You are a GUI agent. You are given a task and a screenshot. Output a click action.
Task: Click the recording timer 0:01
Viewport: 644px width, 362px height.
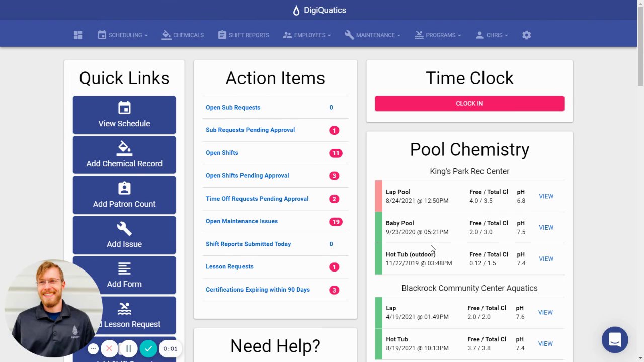[170, 348]
